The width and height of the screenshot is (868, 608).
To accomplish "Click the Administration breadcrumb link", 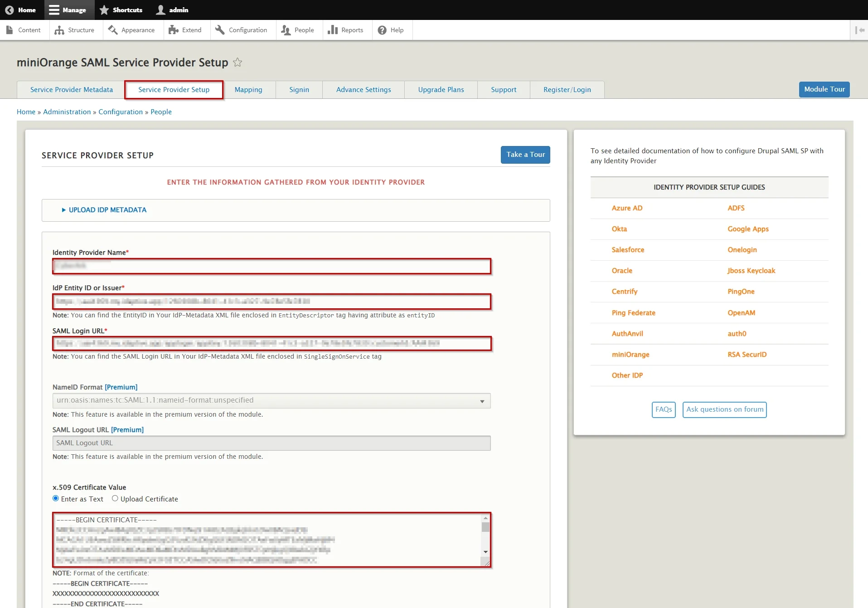I will tap(67, 112).
